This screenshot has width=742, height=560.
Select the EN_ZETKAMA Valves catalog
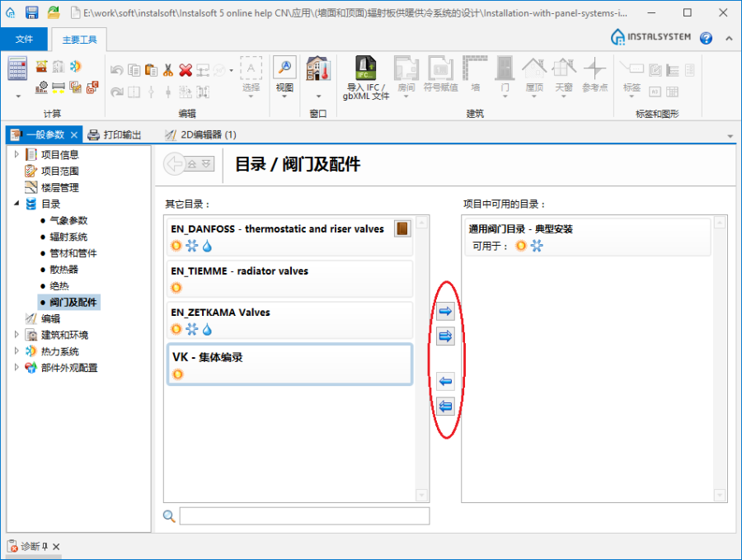pos(289,321)
